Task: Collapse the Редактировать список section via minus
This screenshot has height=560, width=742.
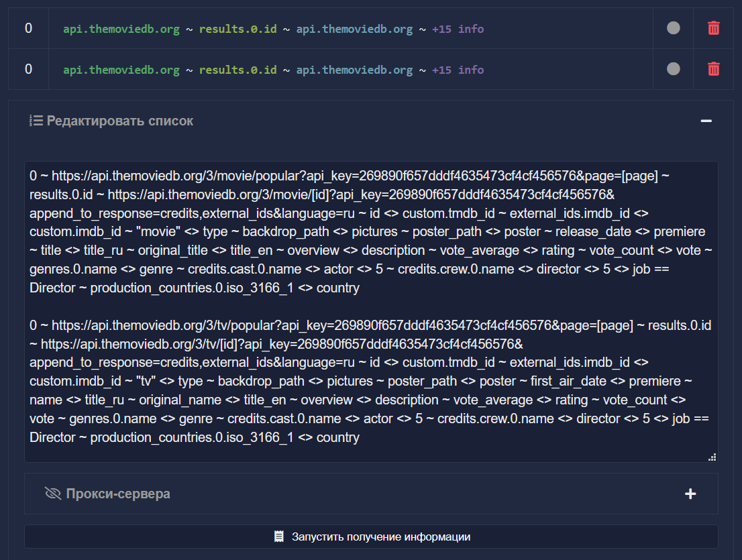Action: [706, 121]
